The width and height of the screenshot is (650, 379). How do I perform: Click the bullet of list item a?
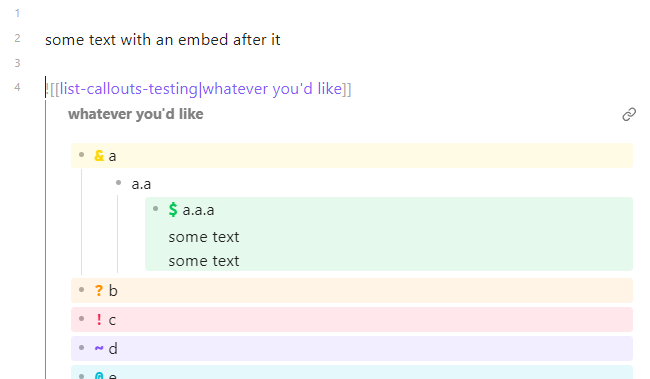(82, 155)
